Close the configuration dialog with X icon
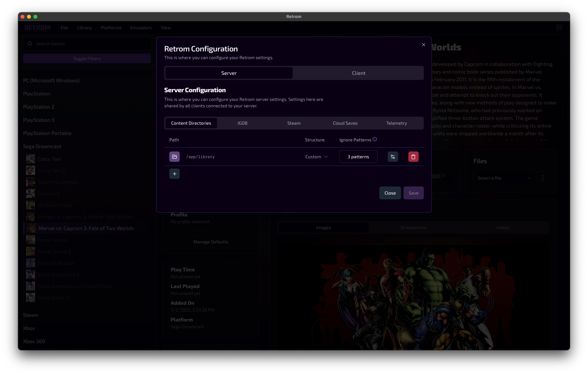 423,45
